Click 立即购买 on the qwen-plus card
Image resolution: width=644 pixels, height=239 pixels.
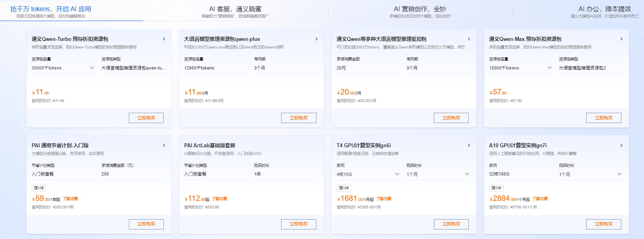point(299,118)
